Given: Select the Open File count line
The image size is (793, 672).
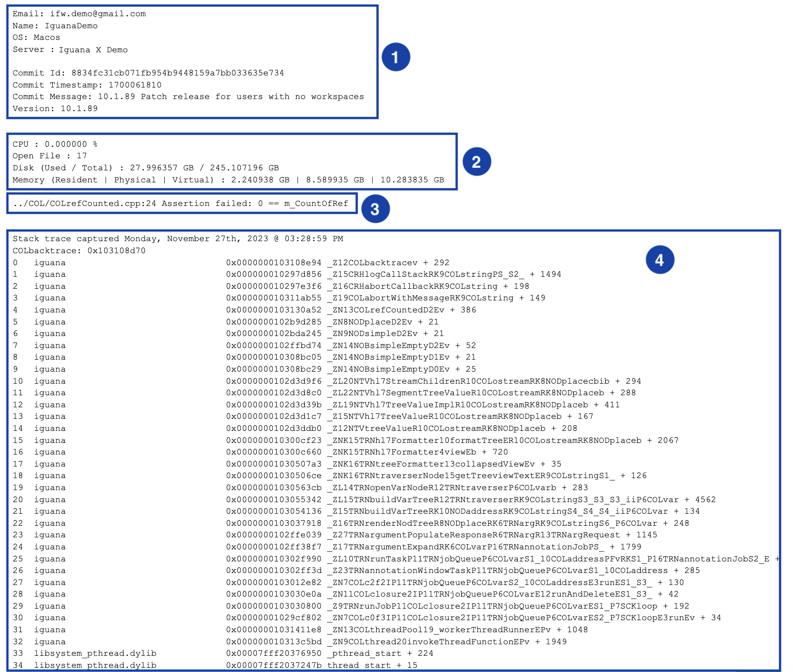Looking at the screenshot, I should (50, 156).
